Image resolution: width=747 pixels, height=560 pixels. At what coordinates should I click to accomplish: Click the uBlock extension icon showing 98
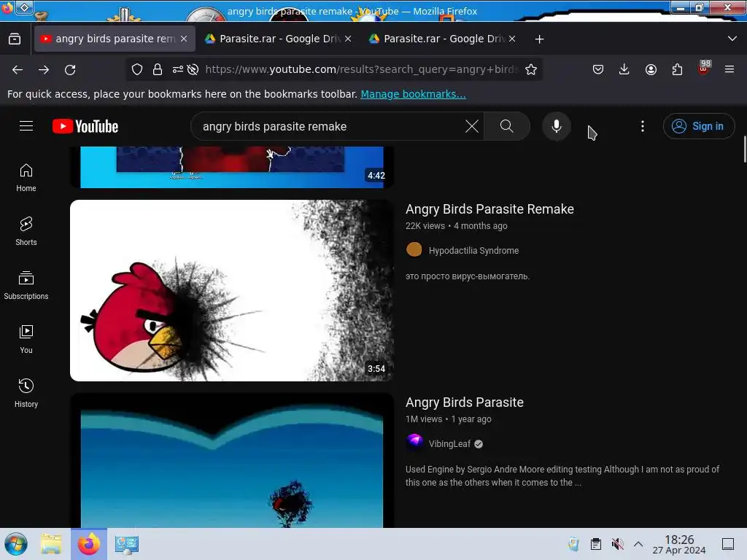(704, 68)
